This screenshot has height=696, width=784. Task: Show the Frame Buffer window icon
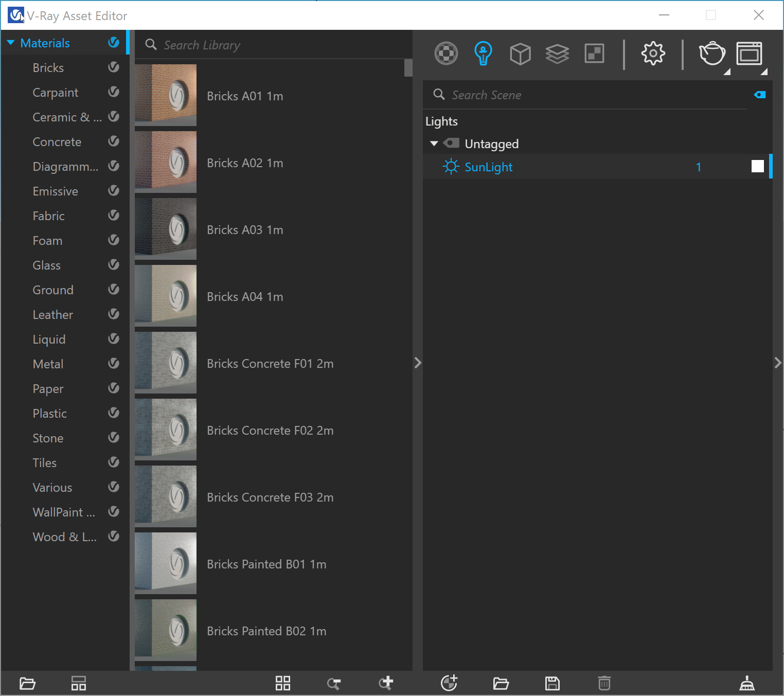749,53
